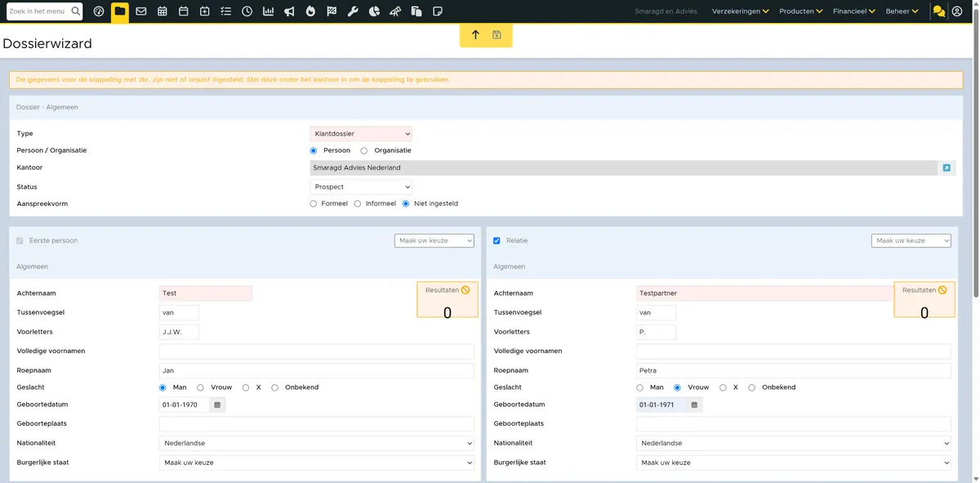Click the Relatie Resultaten box
This screenshot has height=483, width=980.
point(924,299)
